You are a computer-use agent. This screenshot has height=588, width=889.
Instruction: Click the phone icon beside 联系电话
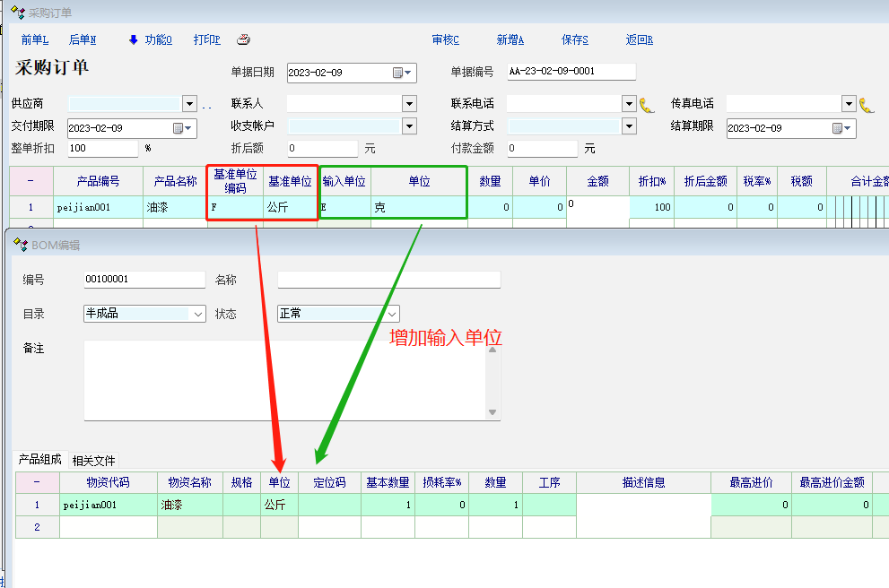click(647, 104)
